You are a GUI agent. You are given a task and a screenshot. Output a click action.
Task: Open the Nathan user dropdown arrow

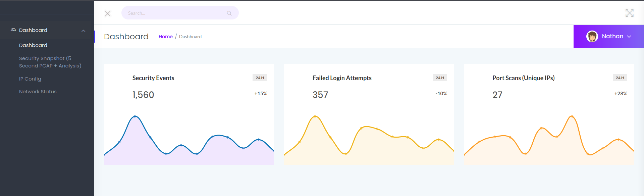tap(629, 37)
